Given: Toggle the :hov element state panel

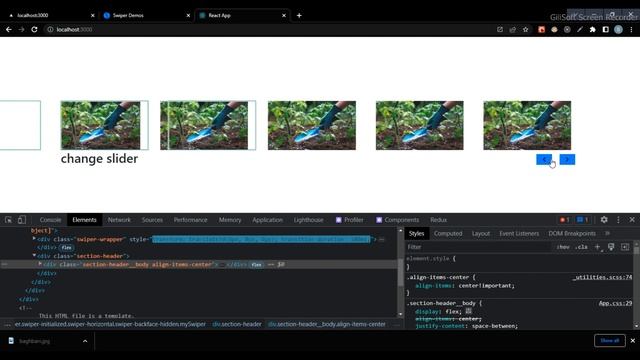Looking at the screenshot, I should tap(563, 247).
